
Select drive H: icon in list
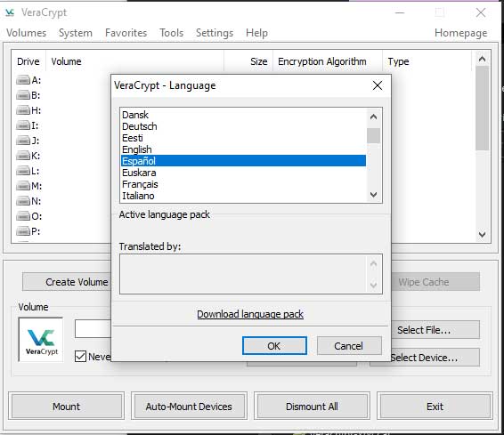(x=23, y=110)
